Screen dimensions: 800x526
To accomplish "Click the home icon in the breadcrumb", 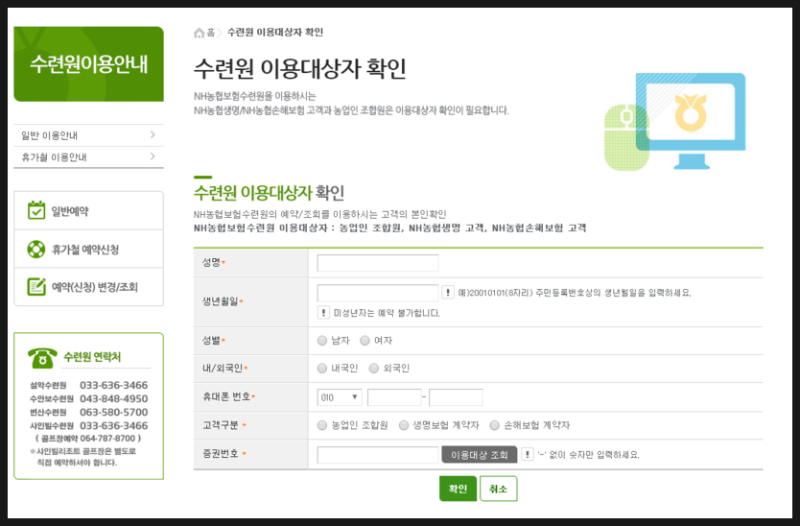I will (x=199, y=33).
